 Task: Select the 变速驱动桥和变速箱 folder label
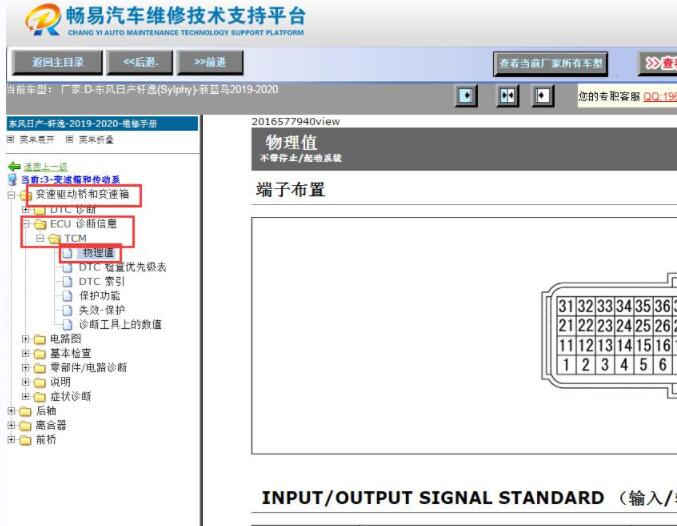click(x=82, y=194)
